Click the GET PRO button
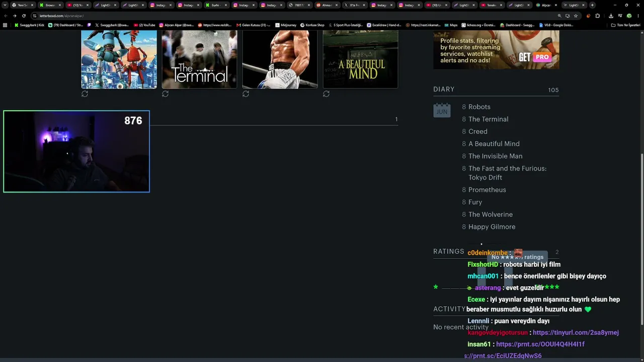 click(x=534, y=57)
